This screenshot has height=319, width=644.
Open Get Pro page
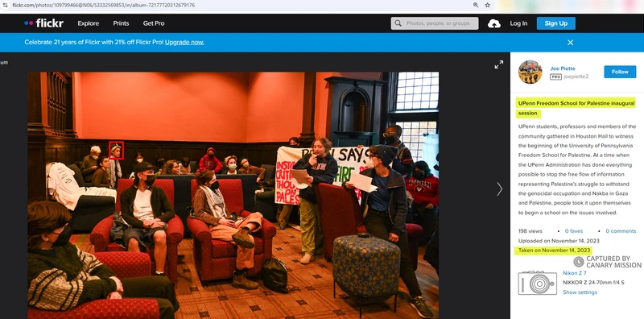pyautogui.click(x=154, y=23)
